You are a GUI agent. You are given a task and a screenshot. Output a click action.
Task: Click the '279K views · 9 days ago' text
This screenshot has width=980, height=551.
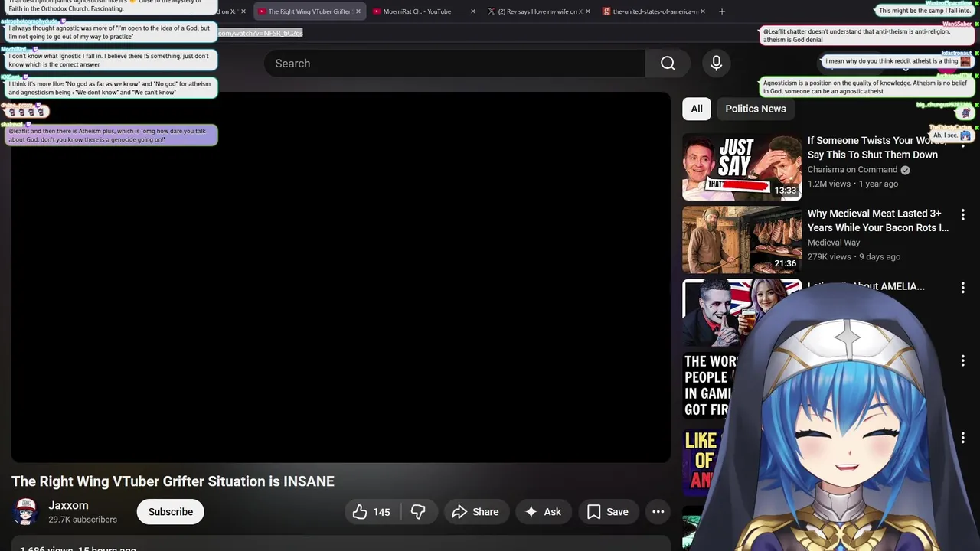854,256
